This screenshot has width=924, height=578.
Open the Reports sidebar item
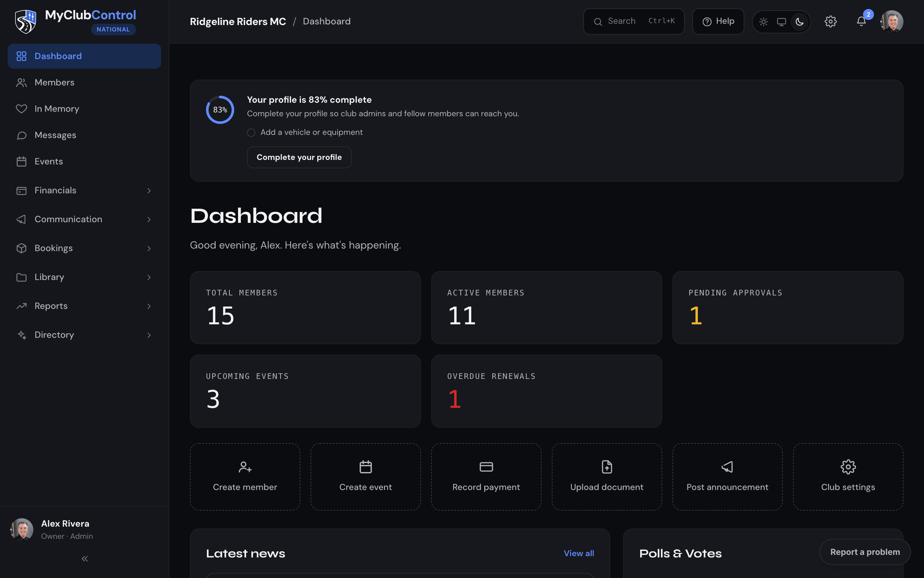[84, 306]
